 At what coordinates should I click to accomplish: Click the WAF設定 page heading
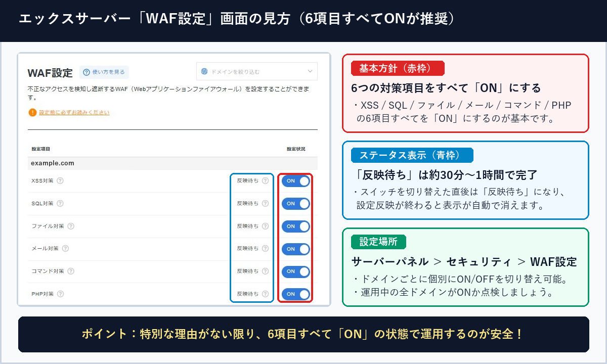click(x=50, y=72)
